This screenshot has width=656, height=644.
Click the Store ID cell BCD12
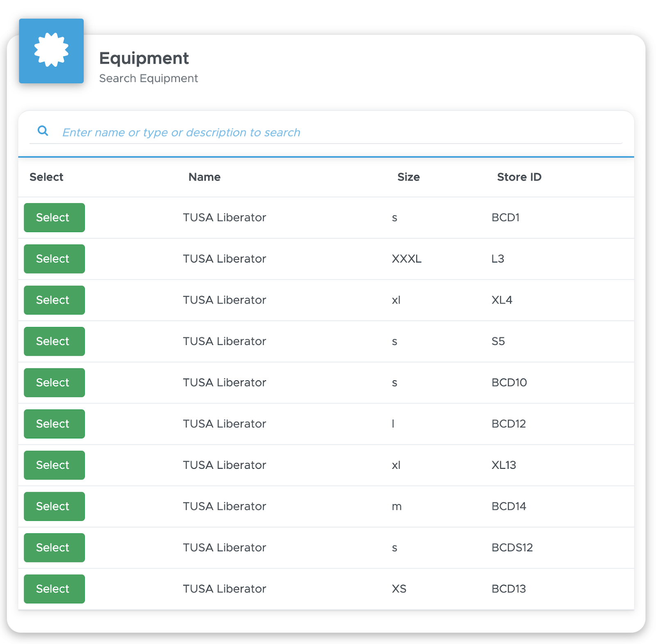click(508, 424)
